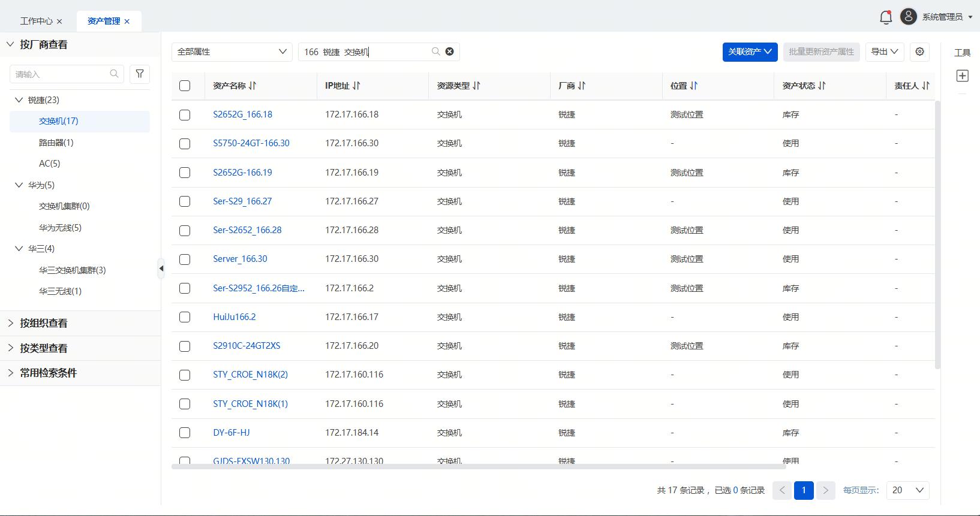980x516 pixels.
Task: Open the table settings gear
Action: click(x=920, y=52)
